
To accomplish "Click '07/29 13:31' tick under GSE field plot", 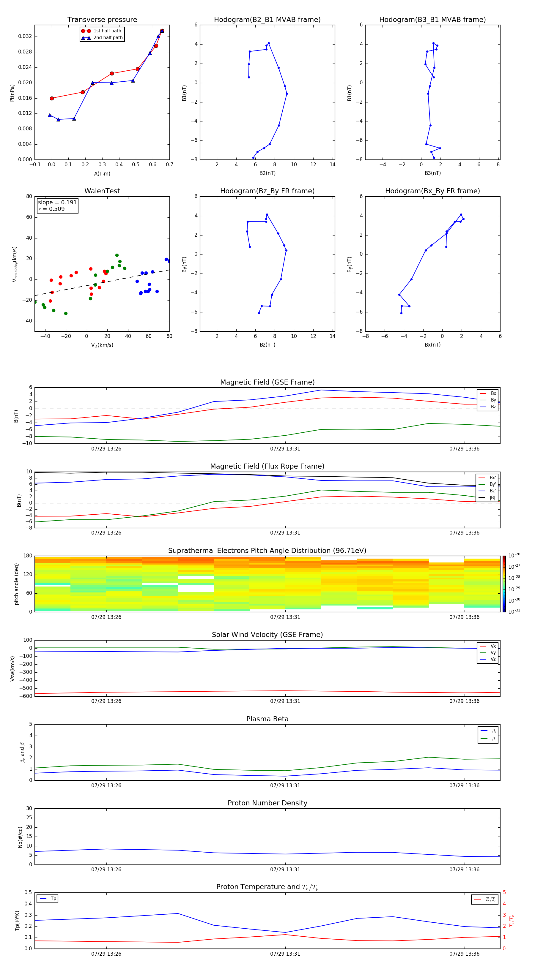I will tap(285, 448).
